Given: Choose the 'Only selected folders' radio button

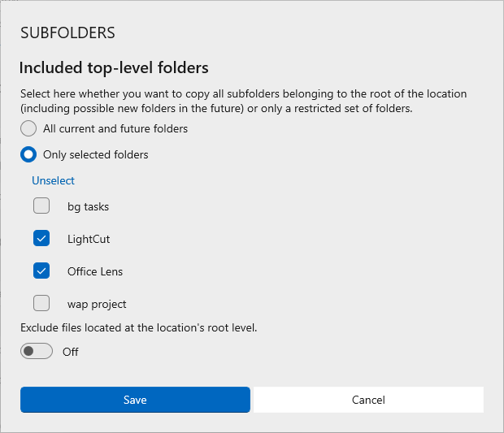Looking at the screenshot, I should pyautogui.click(x=28, y=154).
